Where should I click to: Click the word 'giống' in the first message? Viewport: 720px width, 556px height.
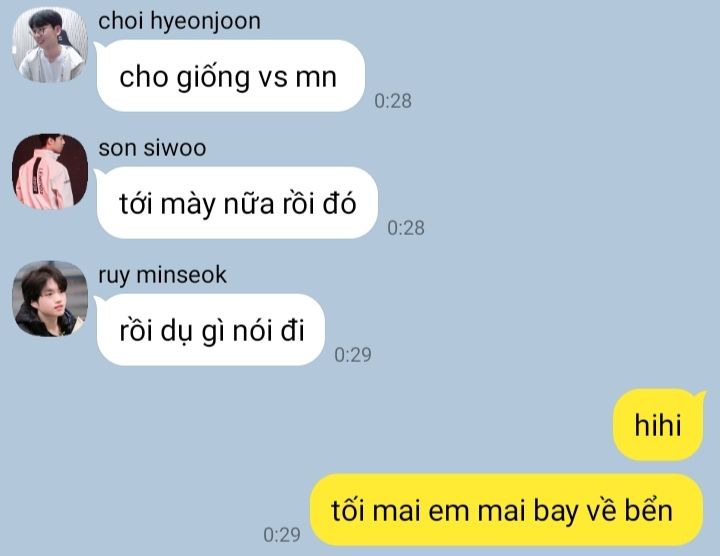[x=213, y=77]
